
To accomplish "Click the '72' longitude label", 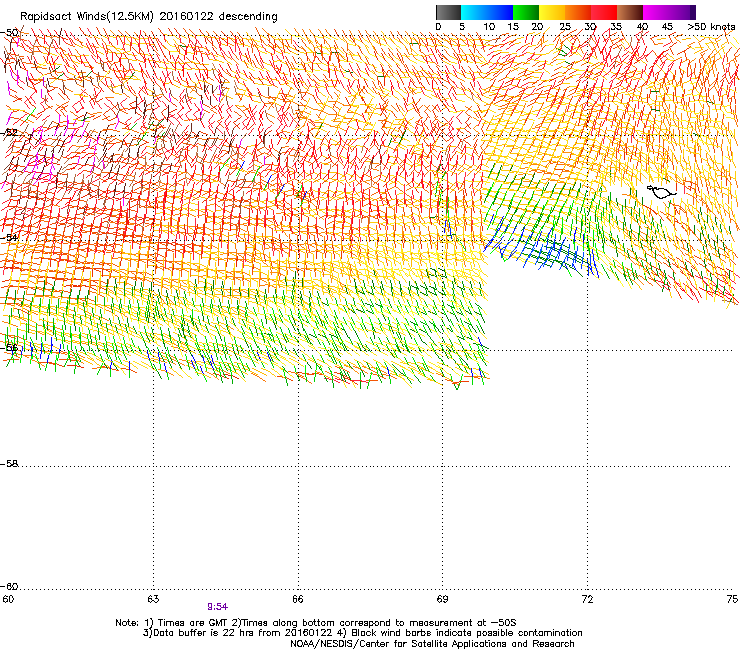I will tap(587, 599).
